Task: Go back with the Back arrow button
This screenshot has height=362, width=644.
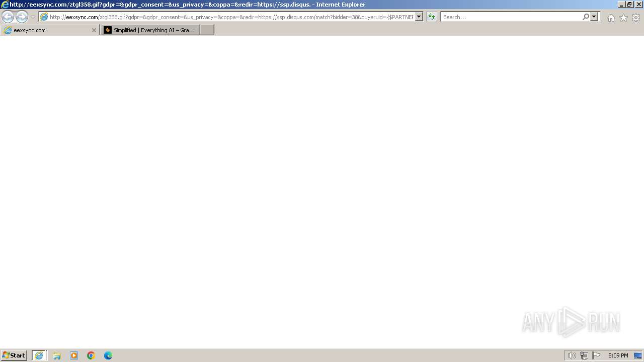Action: pyautogui.click(x=8, y=17)
